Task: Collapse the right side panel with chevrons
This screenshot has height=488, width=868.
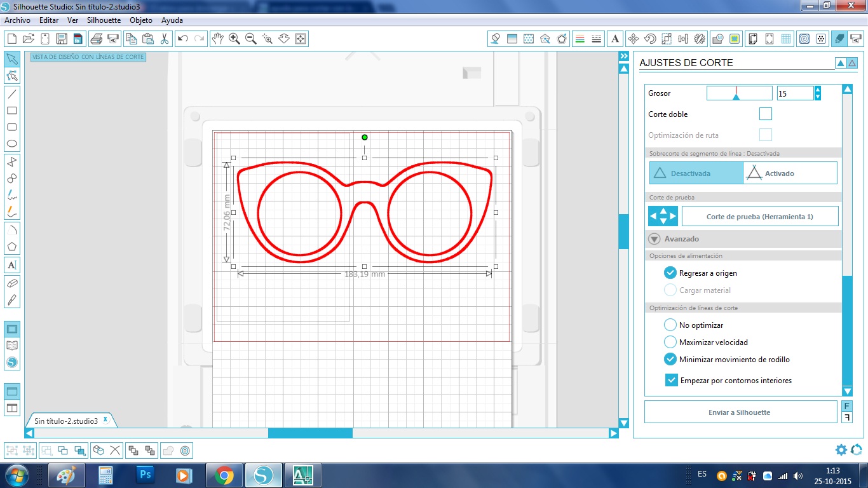Action: click(623, 57)
